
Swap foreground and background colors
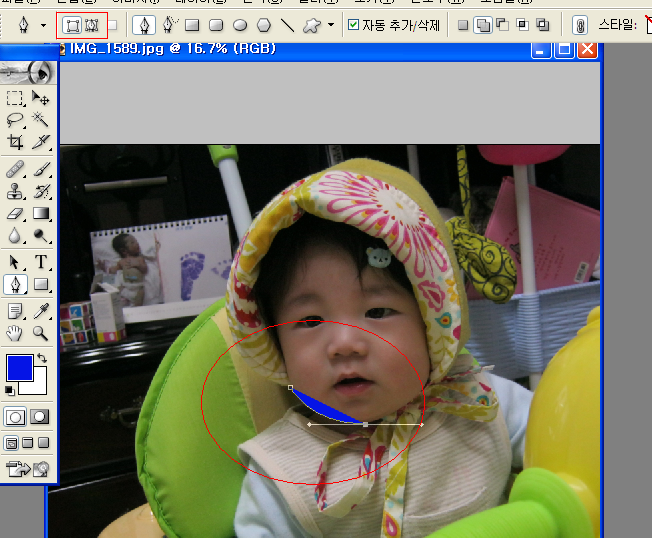click(42, 358)
